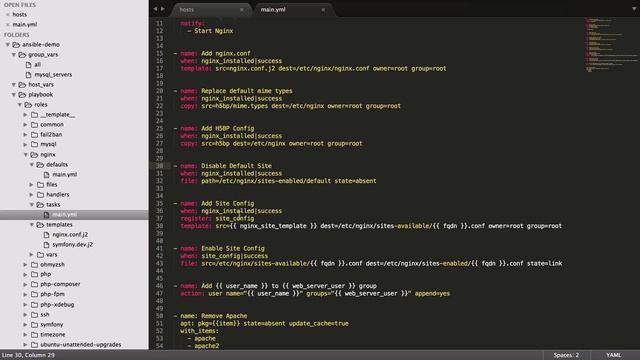Expand the php folder
The image size is (640, 360).
click(26, 274)
